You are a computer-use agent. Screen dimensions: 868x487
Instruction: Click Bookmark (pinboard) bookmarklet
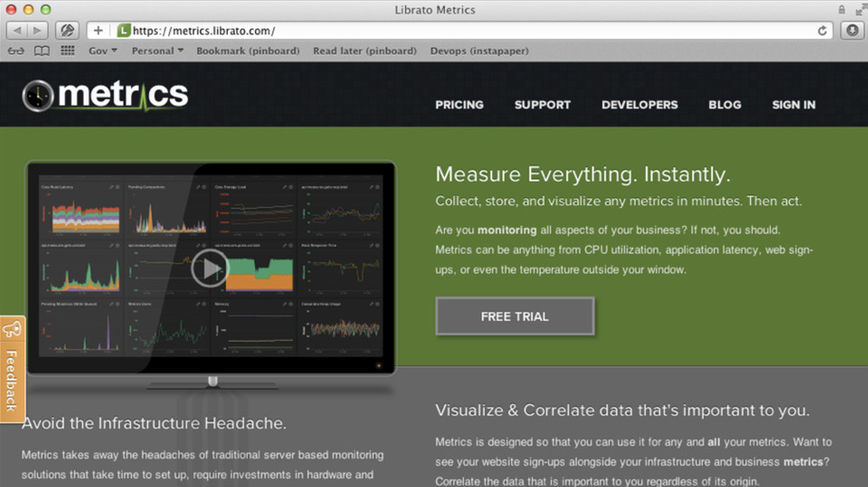click(x=248, y=51)
